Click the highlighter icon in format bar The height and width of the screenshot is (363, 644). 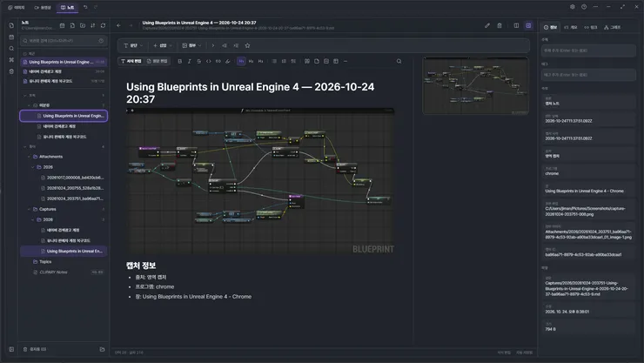tap(228, 61)
